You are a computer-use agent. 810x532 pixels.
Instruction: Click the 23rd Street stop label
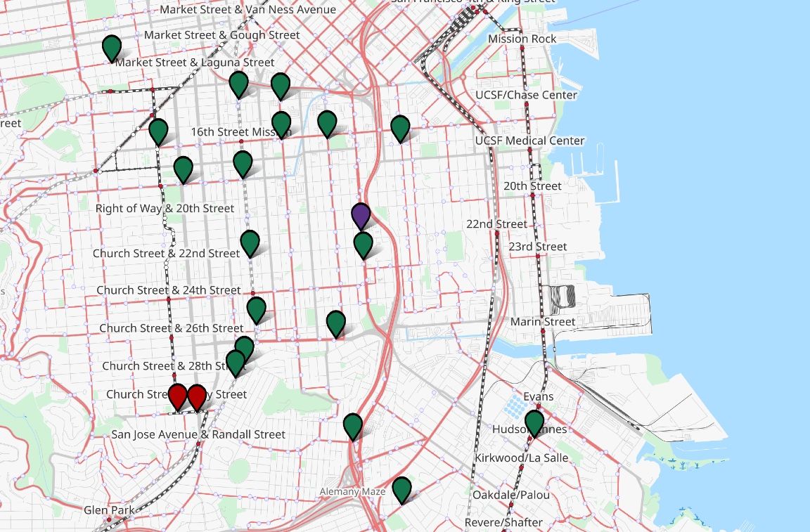(538, 247)
